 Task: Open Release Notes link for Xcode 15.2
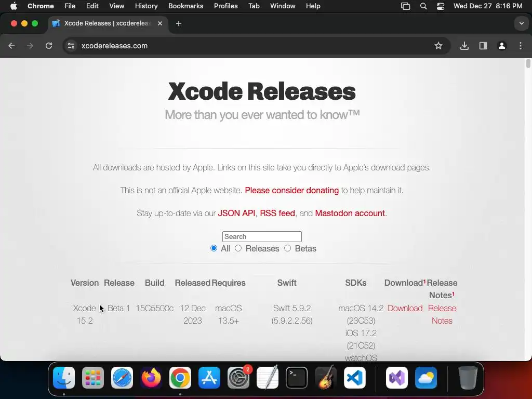click(442, 314)
